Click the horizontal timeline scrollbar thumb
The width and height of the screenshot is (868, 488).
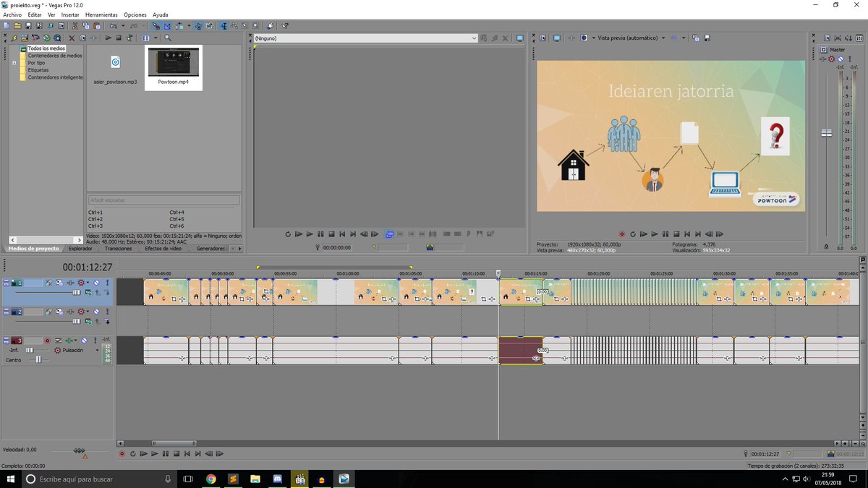[x=174, y=443]
